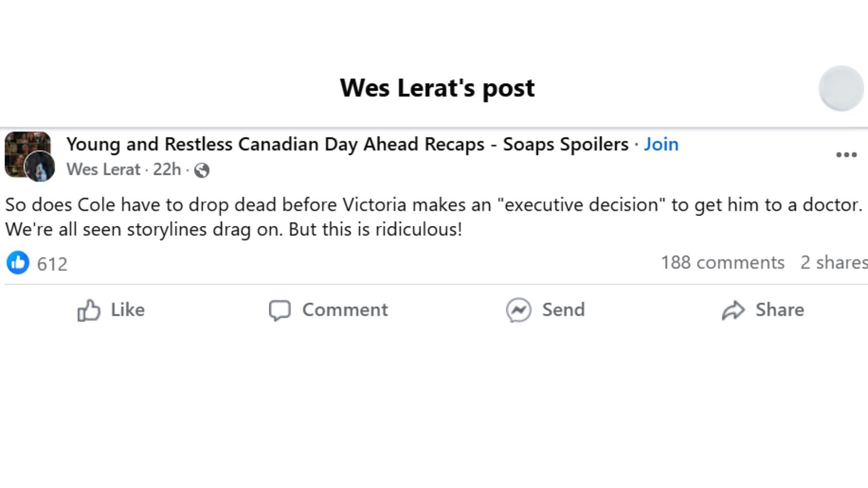The image size is (868, 488).
Task: Join the Young and Restless group
Action: [x=661, y=144]
